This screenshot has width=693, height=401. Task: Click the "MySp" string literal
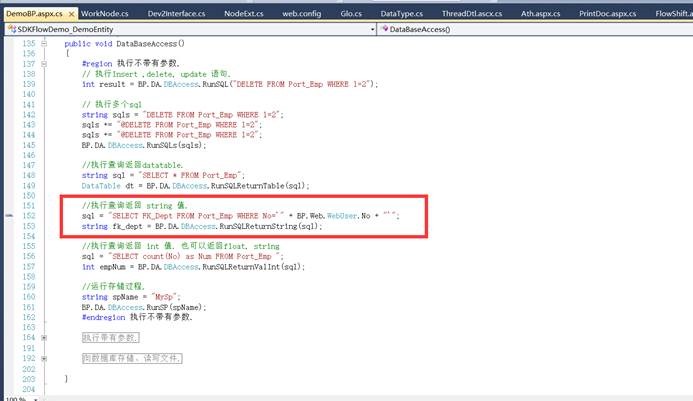(164, 297)
